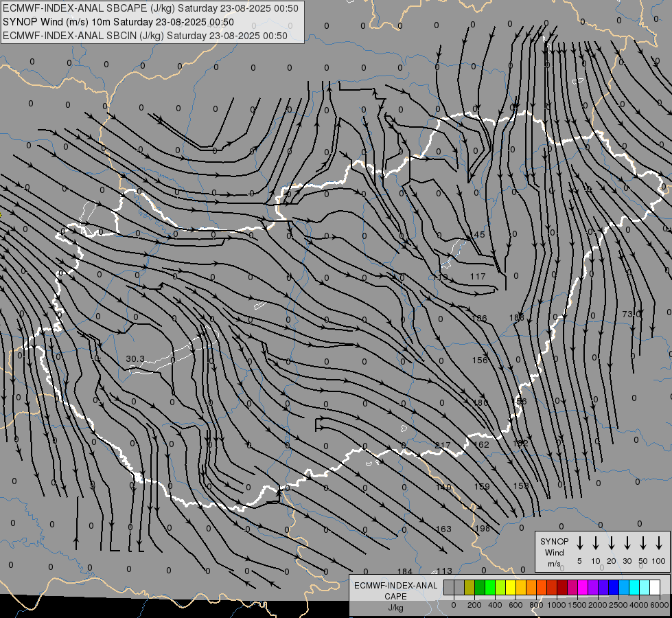Viewport: 672px width, 618px height.
Task: Click the wind arrow above 50 m/s
Action: (643, 543)
